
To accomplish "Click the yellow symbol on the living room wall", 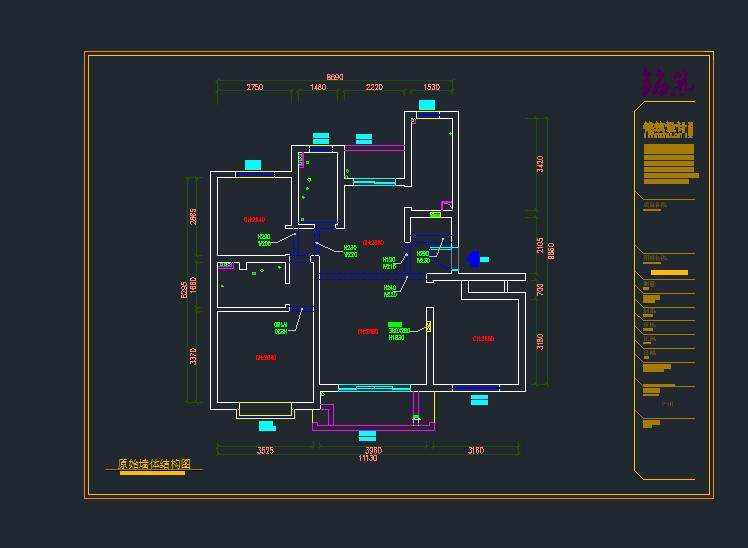I will 429,326.
